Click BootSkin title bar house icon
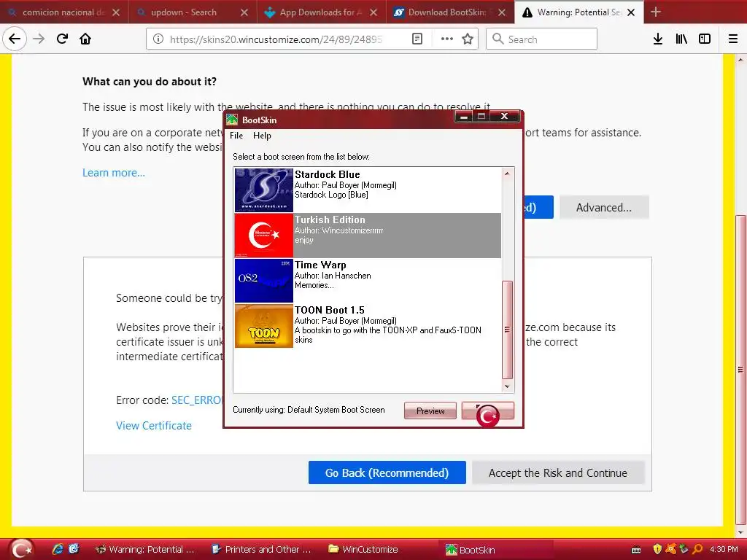The height and width of the screenshot is (560, 747). coord(232,120)
